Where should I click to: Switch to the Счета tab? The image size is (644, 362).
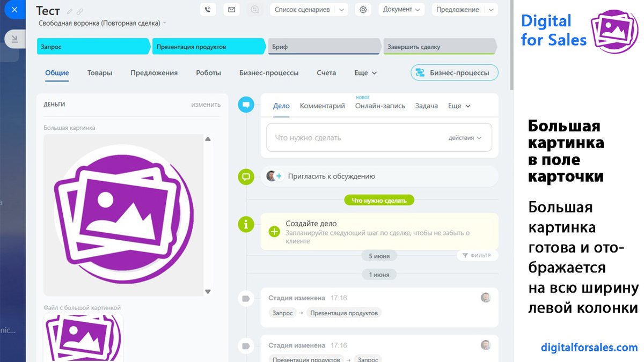click(x=326, y=73)
